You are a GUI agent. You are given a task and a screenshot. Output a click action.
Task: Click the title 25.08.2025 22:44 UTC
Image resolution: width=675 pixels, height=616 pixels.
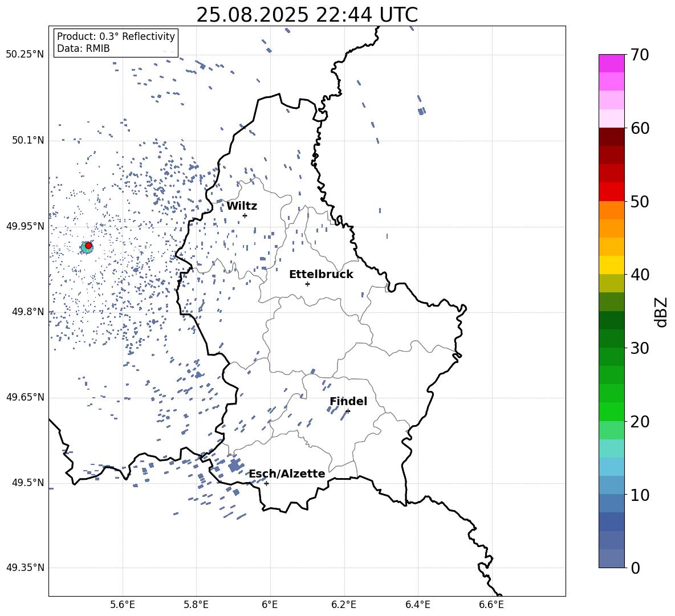point(307,15)
